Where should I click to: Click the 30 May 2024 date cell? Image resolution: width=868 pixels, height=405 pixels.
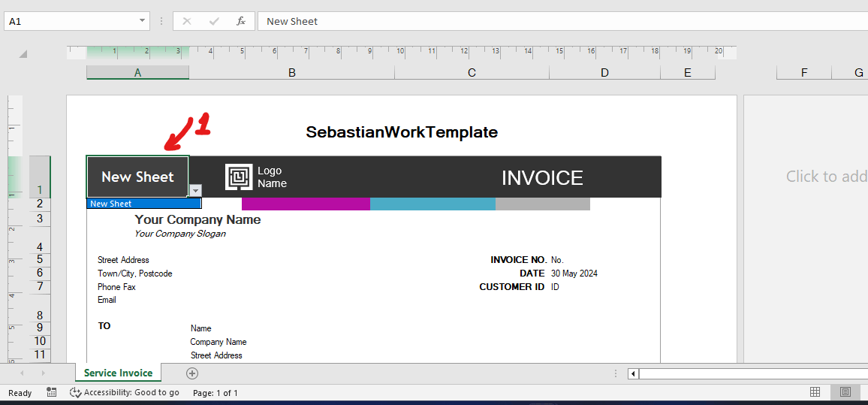pyautogui.click(x=574, y=274)
